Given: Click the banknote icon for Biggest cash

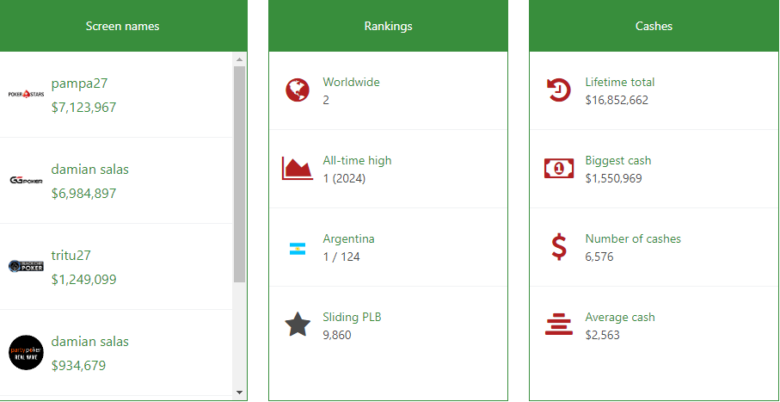Looking at the screenshot, I should (x=559, y=169).
